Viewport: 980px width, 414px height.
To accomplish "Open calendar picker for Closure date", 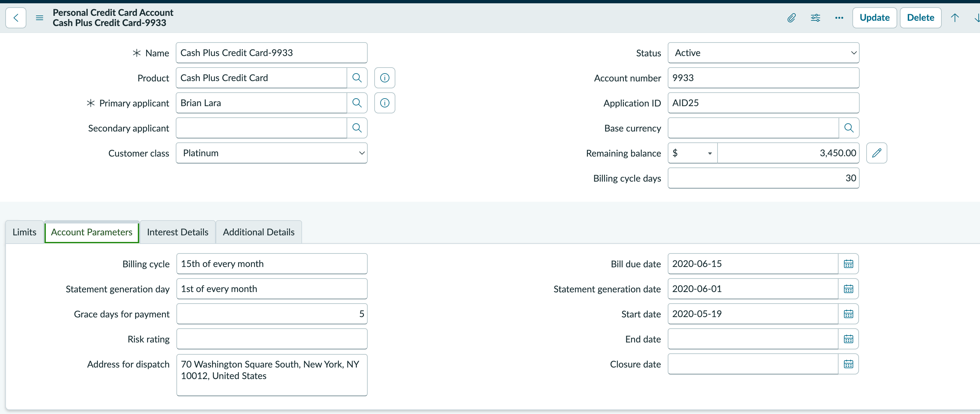I will click(x=848, y=364).
